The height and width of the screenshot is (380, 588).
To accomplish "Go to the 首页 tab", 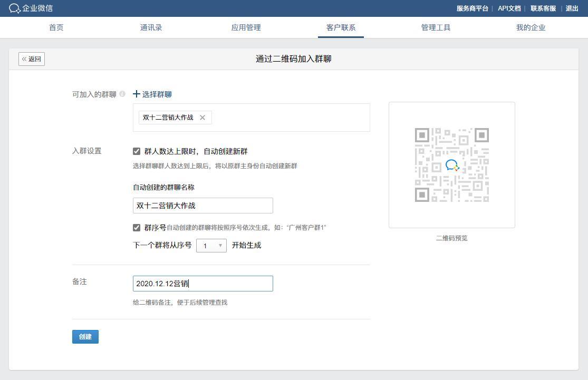I will [56, 27].
